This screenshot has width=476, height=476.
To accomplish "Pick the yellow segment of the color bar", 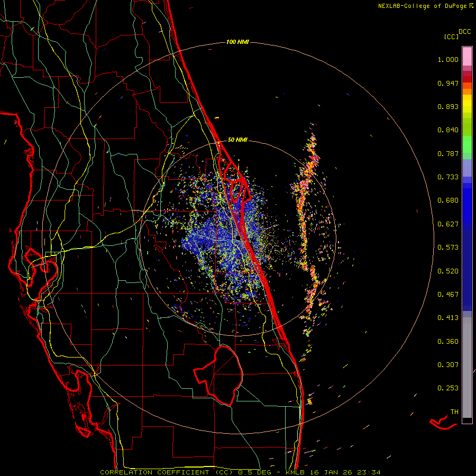I will click(x=467, y=104).
